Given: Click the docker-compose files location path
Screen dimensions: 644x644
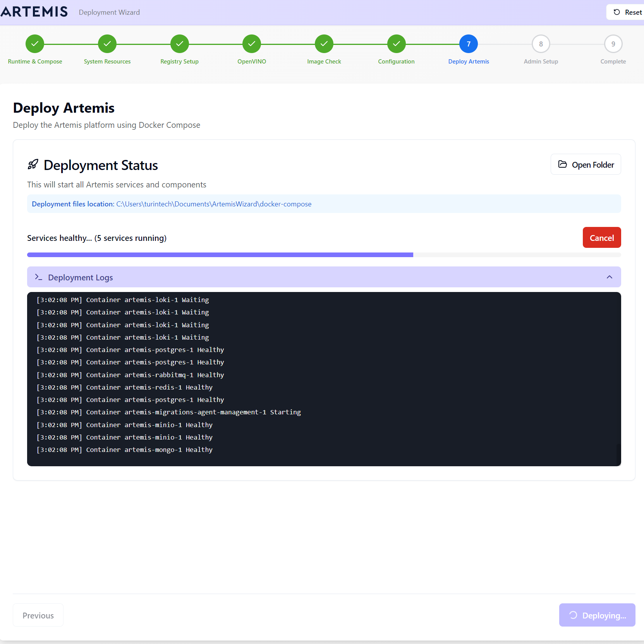Looking at the screenshot, I should coord(213,204).
